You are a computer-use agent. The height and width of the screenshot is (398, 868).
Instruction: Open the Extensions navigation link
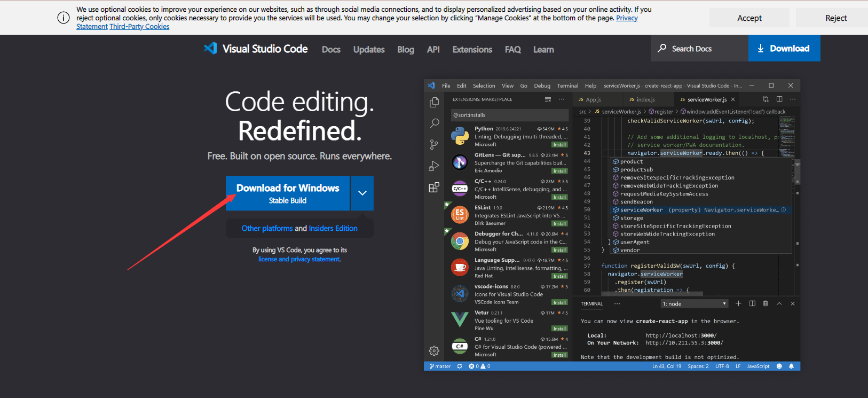472,49
